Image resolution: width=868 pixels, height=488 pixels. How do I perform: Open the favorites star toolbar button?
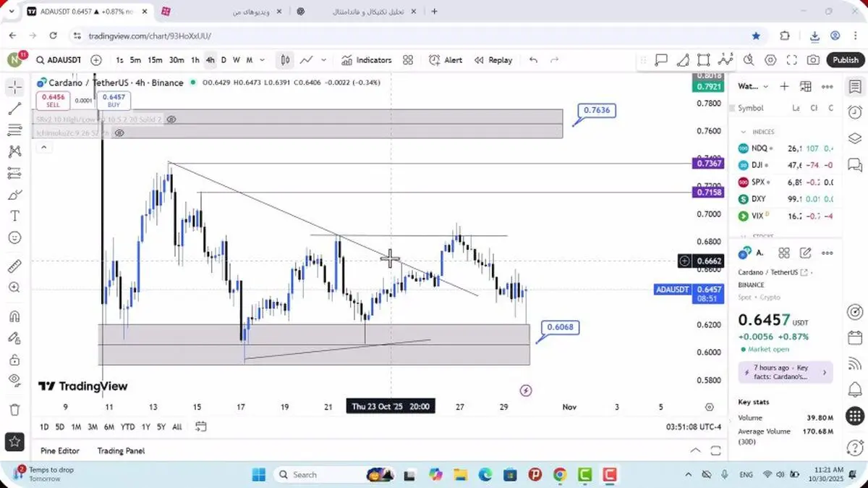click(x=14, y=440)
